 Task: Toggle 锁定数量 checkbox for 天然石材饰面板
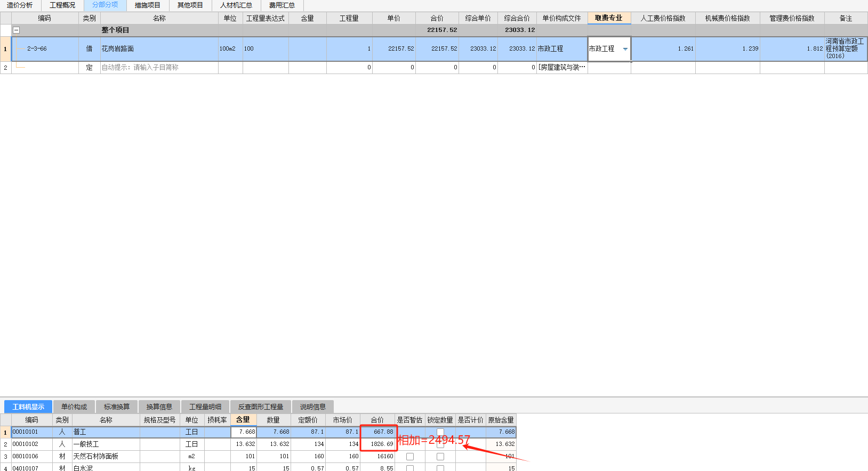(x=440, y=457)
